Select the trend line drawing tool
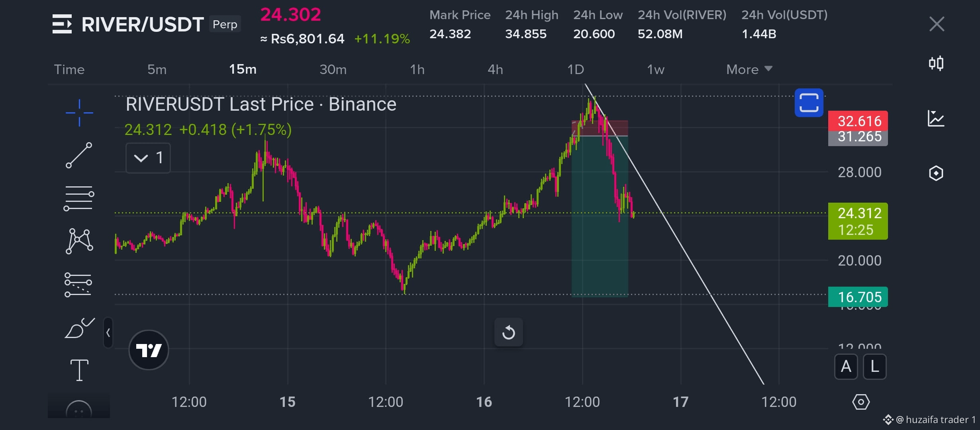Viewport: 980px width, 430px height. click(79, 155)
